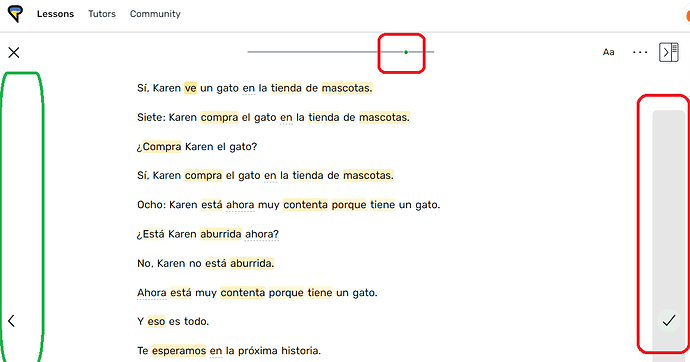690x362 pixels.
Task: Click "mascotas." in the "Karen ve" sentence
Action: [x=347, y=88]
